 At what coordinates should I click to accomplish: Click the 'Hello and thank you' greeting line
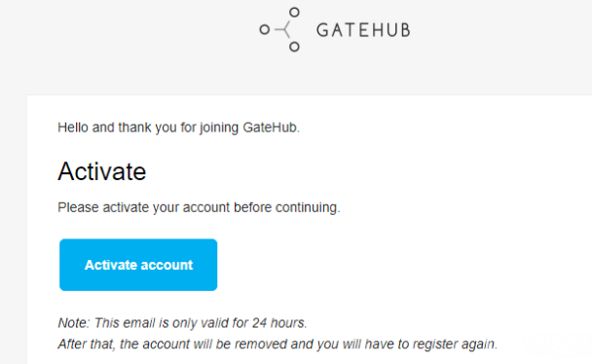coord(178,127)
